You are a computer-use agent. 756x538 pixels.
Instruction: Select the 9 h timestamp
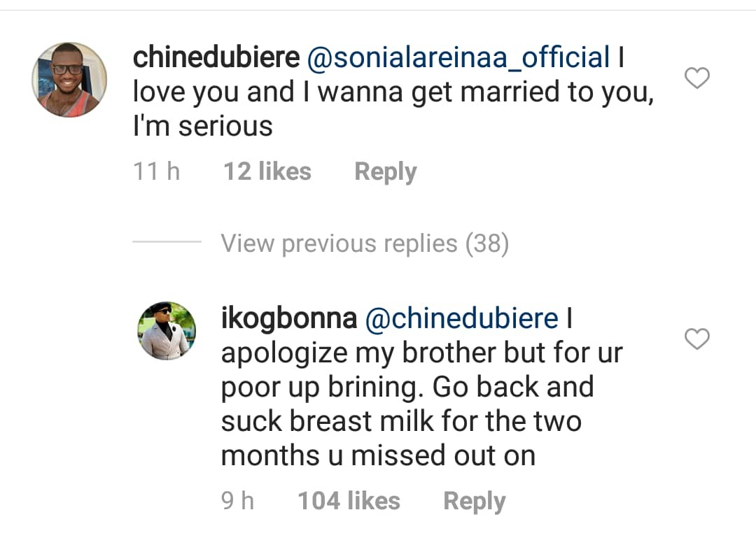pyautogui.click(x=237, y=501)
